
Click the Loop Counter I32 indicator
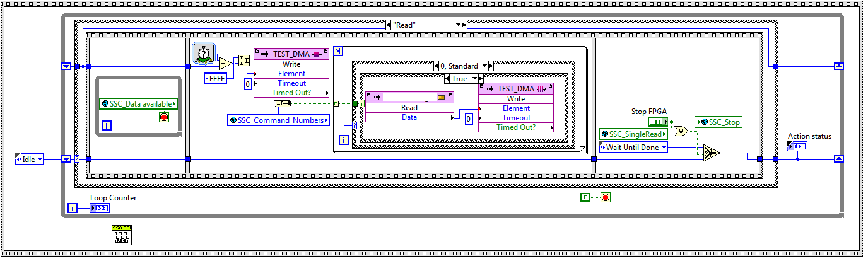(100, 208)
